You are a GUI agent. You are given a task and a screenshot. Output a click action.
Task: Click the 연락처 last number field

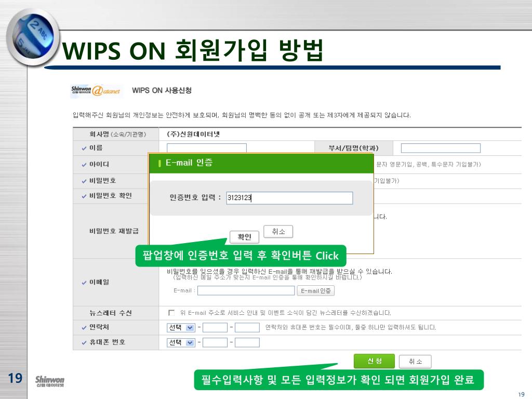pos(247,328)
